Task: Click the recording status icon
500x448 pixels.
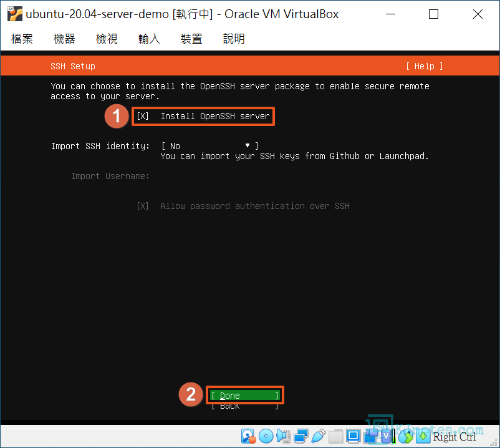Action: (x=370, y=436)
